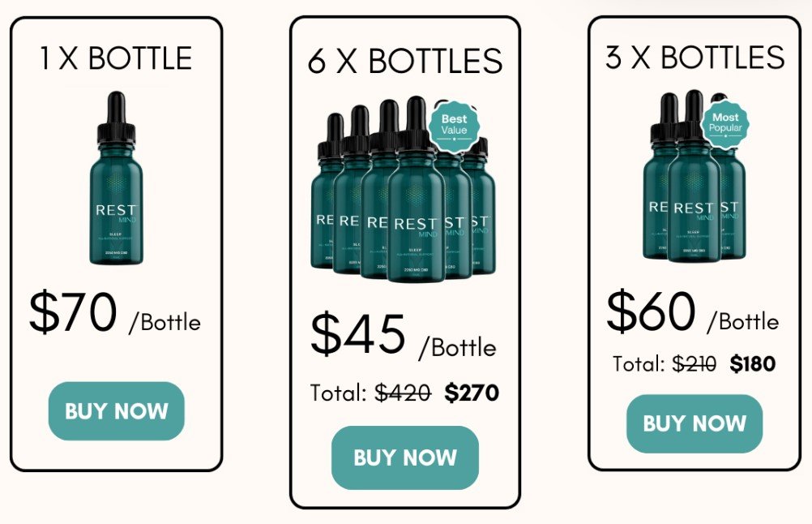Viewport: 812px width, 524px height.
Task: Click the 6 X BOTTLES heading
Action: click(405, 61)
